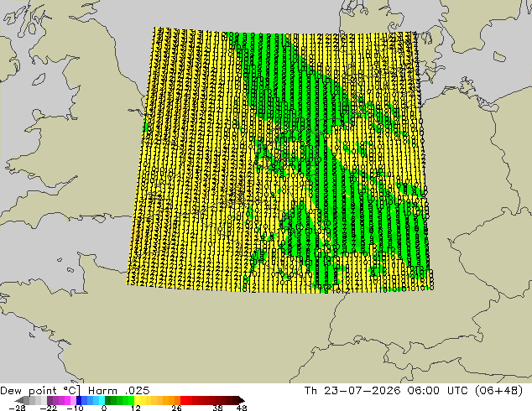This screenshot has height=411, width=532.
Task: Click the 12 legend value
Action: click(136, 408)
